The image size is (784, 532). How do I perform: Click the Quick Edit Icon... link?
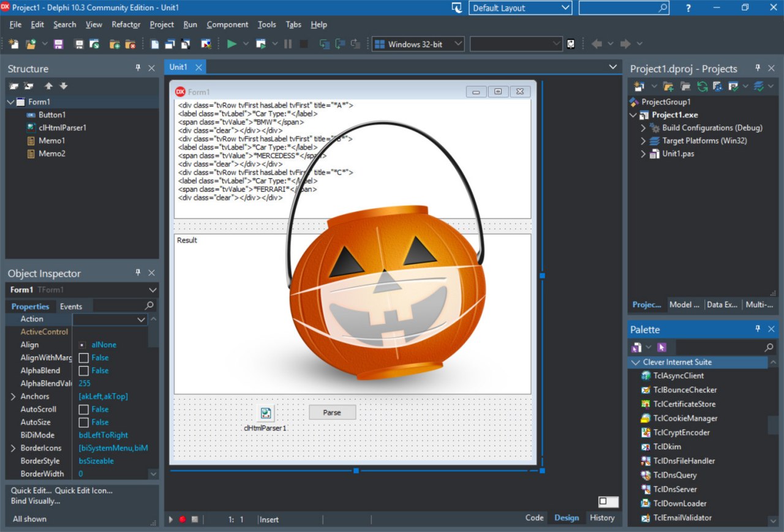pyautogui.click(x=84, y=490)
